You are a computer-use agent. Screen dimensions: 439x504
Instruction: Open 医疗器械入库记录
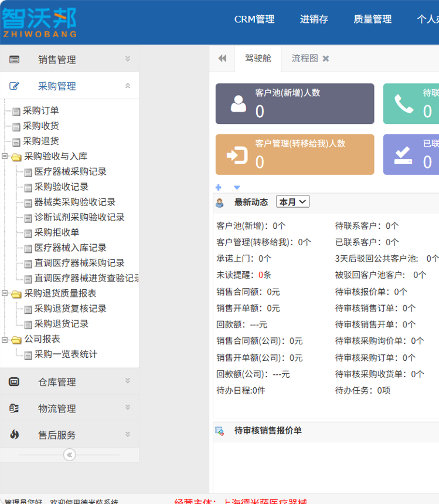click(x=70, y=248)
